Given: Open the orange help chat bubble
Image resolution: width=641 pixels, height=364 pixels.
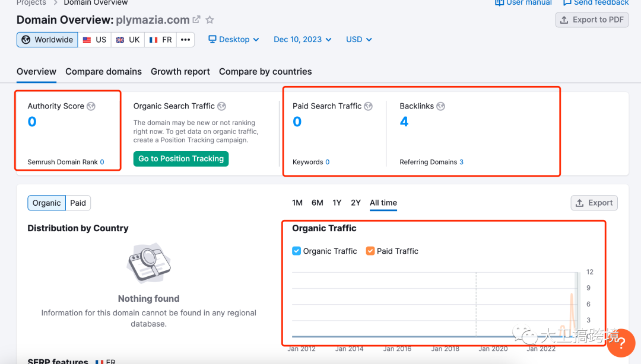Looking at the screenshot, I should [x=621, y=343].
